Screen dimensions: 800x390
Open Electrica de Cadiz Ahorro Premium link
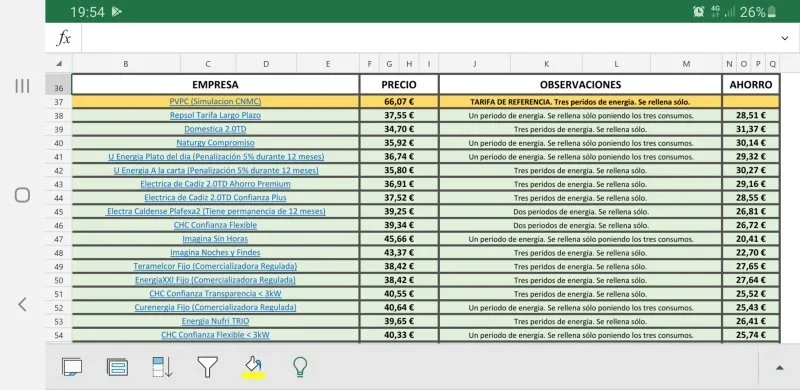(215, 184)
